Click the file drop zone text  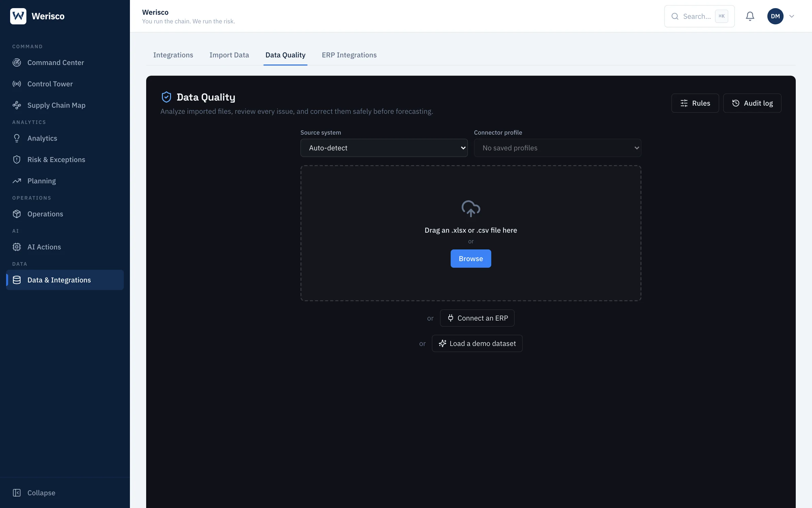[471, 230]
